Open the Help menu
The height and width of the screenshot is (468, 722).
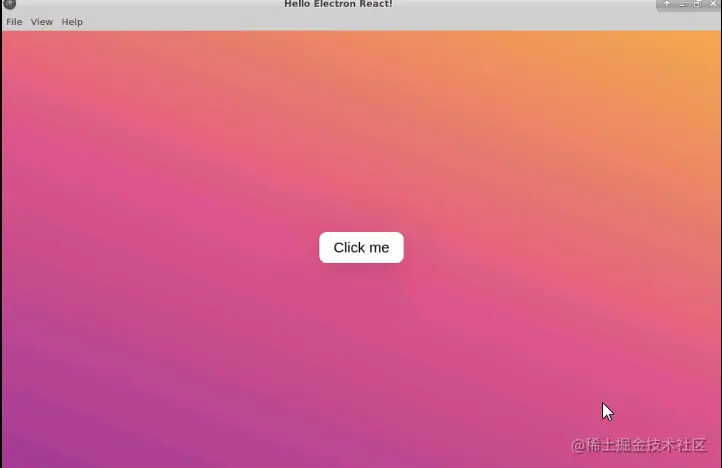pyautogui.click(x=72, y=22)
